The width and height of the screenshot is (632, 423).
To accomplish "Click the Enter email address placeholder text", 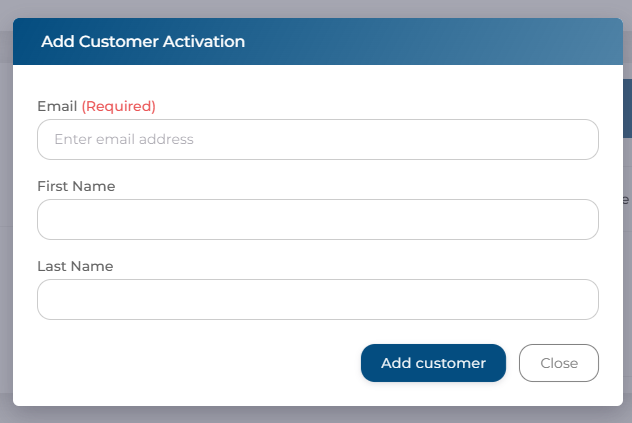I will (x=124, y=140).
